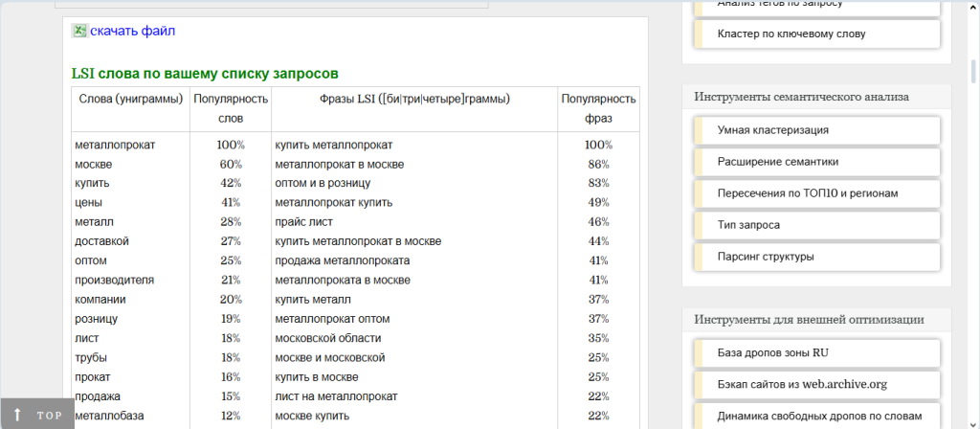Click the купить металлопрокат phrase cell
This screenshot has width=980, height=429.
coord(333,145)
